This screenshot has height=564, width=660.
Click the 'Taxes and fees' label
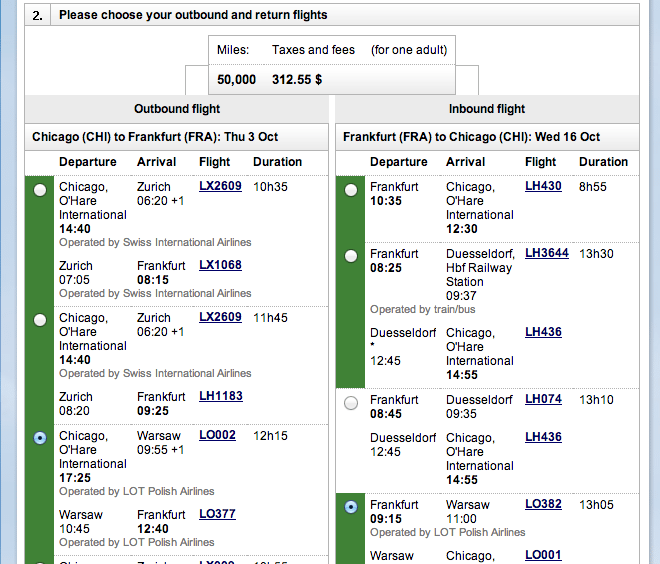click(x=313, y=50)
